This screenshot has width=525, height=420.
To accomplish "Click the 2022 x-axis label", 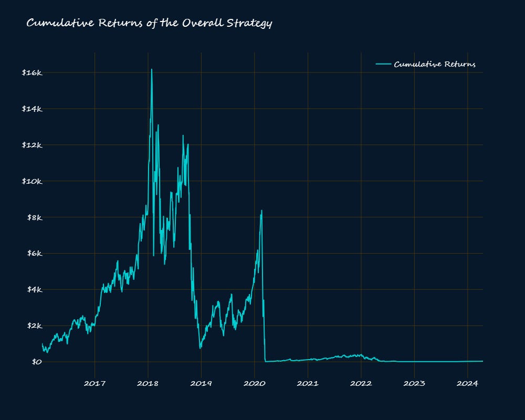I will click(x=361, y=383).
